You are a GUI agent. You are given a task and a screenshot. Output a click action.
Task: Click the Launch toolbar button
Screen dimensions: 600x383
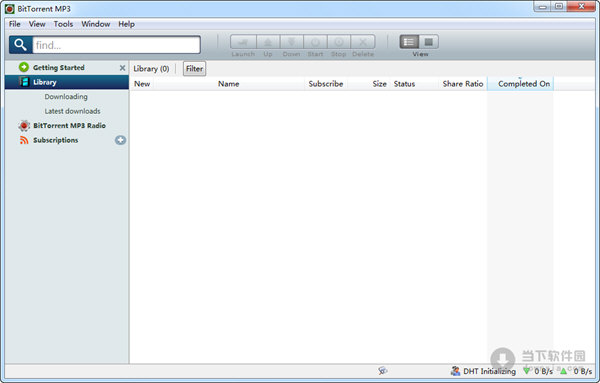(x=243, y=42)
